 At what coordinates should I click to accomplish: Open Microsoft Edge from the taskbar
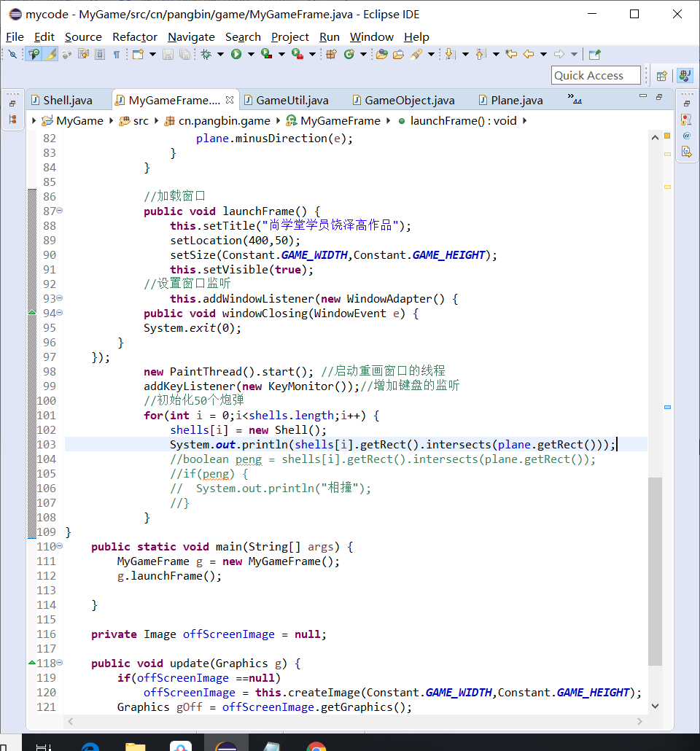tap(90, 746)
